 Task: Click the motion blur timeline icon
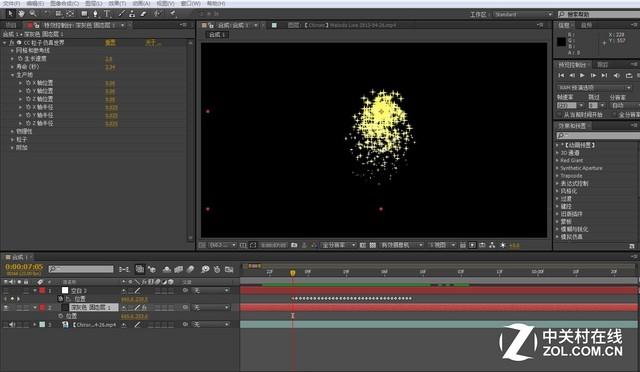point(190,269)
